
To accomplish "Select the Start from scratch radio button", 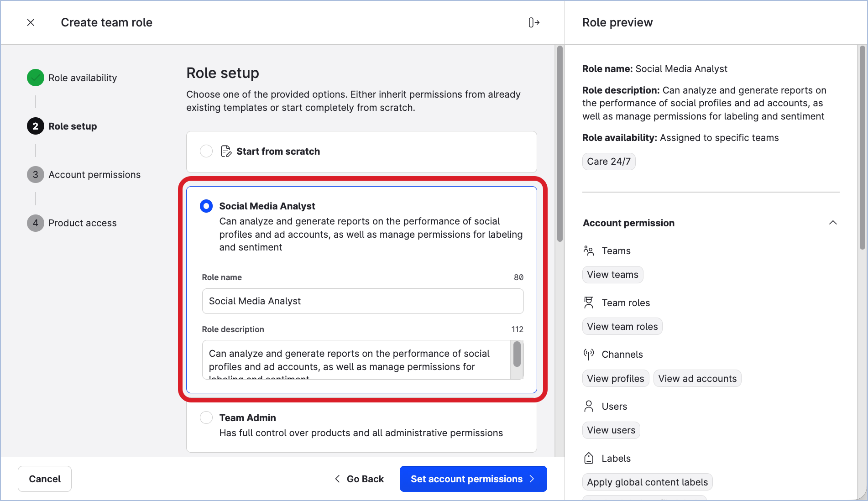I will [x=206, y=151].
